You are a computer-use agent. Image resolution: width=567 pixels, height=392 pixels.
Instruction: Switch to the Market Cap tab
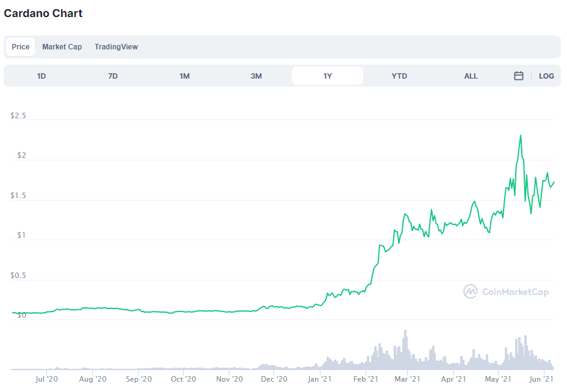click(x=62, y=47)
